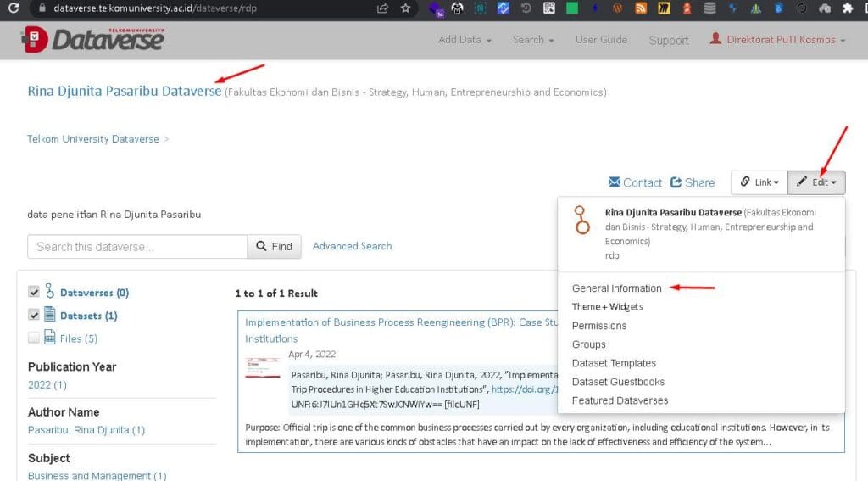Uncheck the Dataverses (0) checkbox
868x481 pixels.
tap(34, 292)
